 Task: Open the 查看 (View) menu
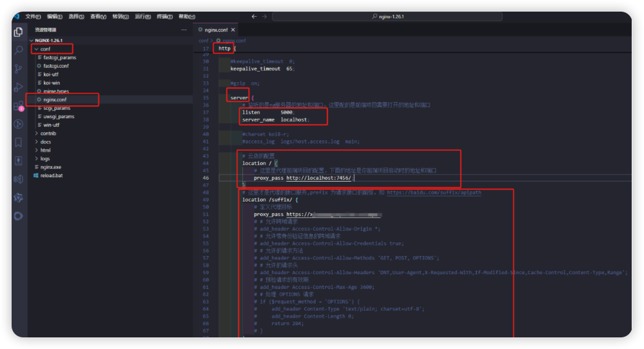click(98, 16)
